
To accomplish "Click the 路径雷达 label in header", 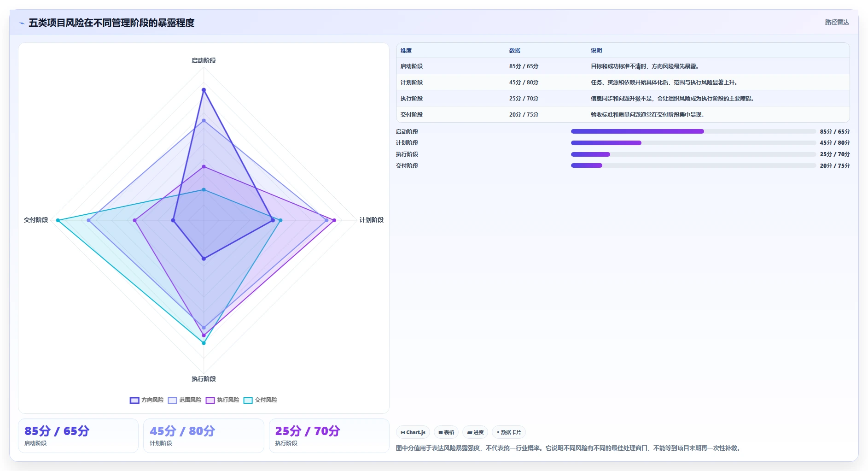I will 837,22.
